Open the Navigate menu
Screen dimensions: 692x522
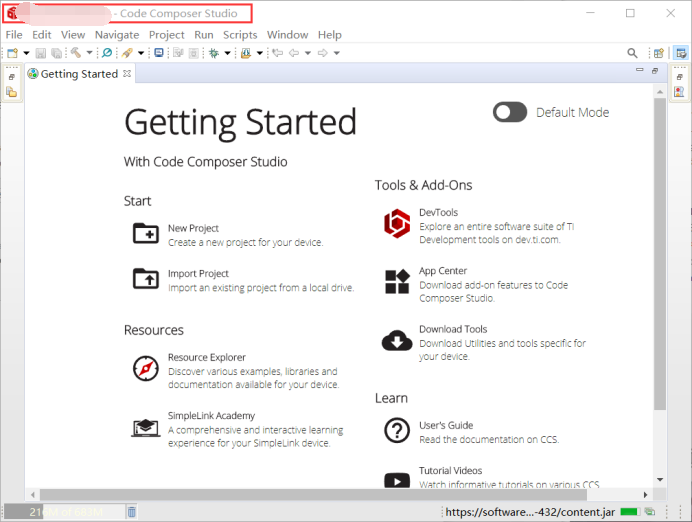point(117,35)
